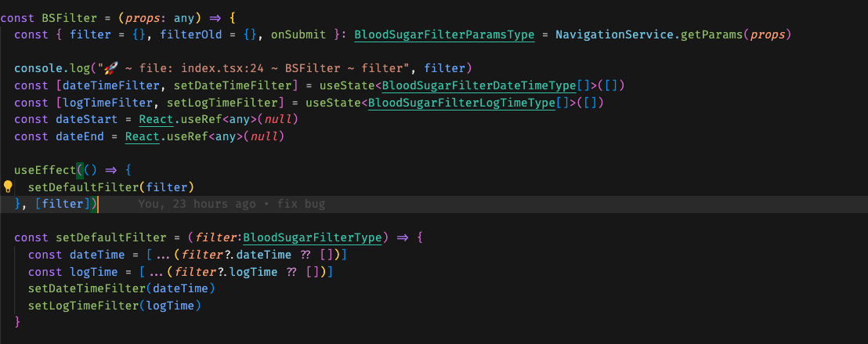Click the useEffect hook call
868x344 pixels.
point(45,170)
